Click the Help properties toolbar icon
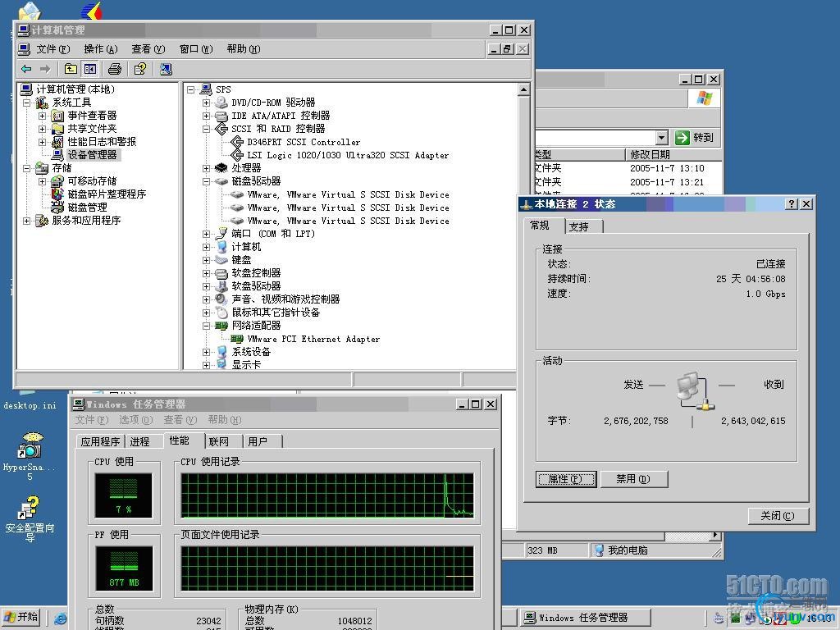This screenshot has height=630, width=840. [x=140, y=69]
